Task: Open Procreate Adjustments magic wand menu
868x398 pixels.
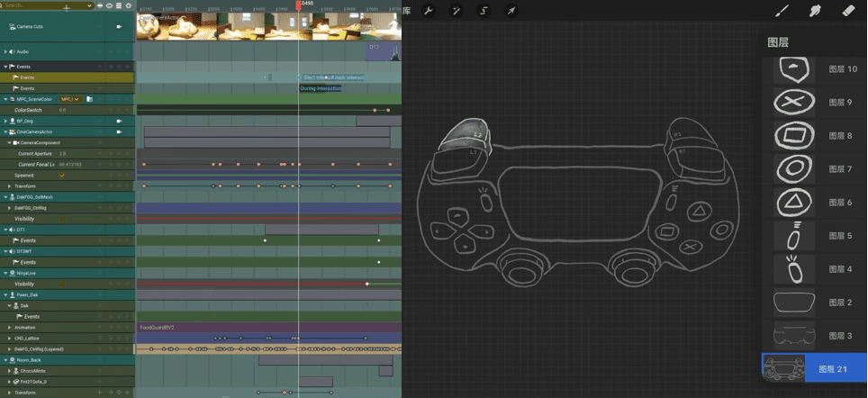Action: tap(456, 11)
